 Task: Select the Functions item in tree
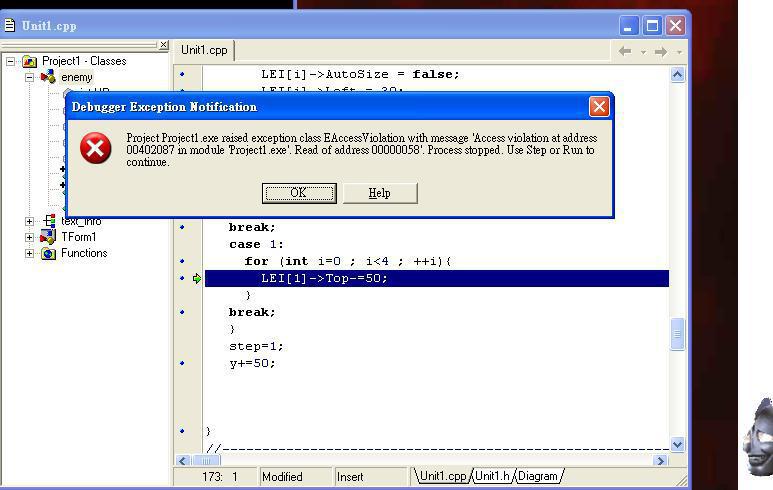pyautogui.click(x=84, y=253)
